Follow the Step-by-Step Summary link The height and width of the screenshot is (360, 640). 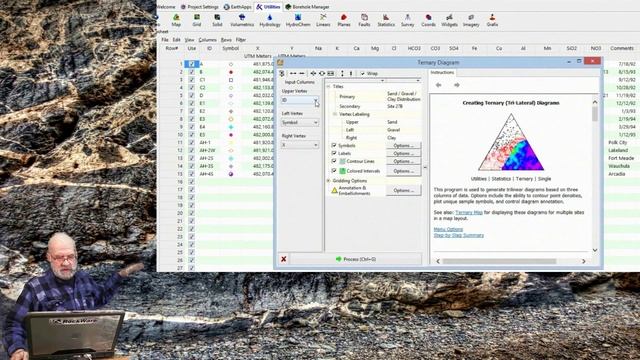coord(458,236)
